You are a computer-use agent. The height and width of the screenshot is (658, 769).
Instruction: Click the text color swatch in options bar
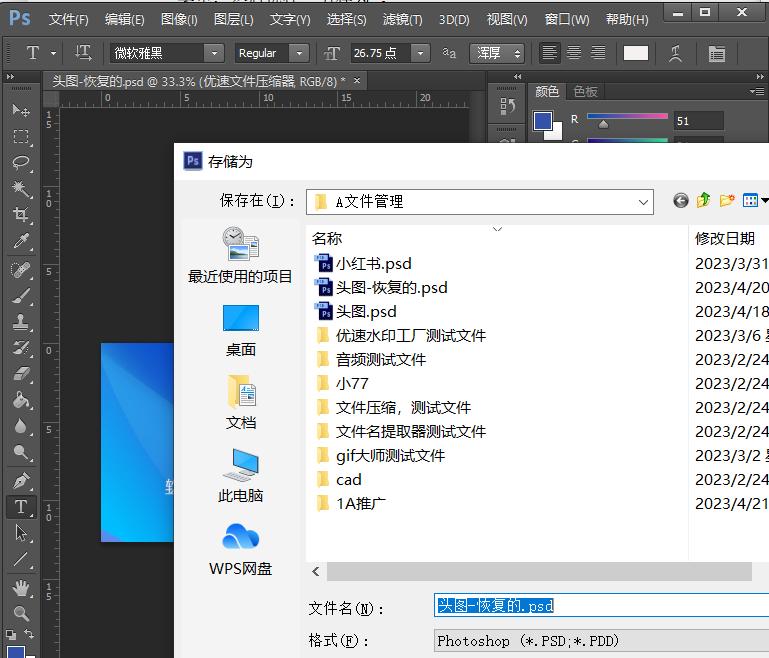click(636, 53)
